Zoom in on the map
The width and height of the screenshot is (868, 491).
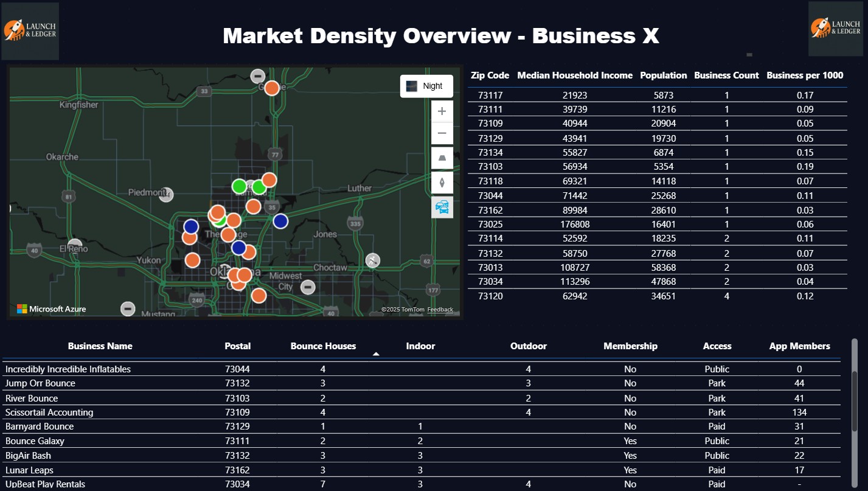pyautogui.click(x=442, y=111)
